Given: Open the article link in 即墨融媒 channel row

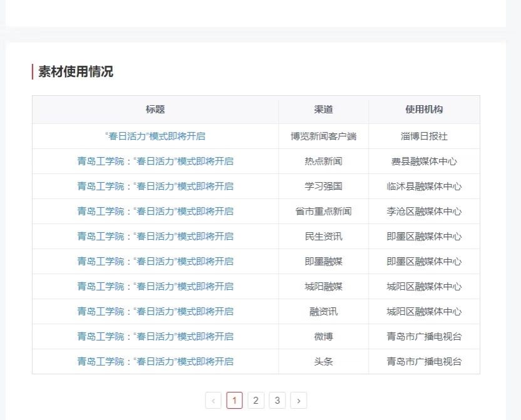Looking at the screenshot, I should [155, 261].
